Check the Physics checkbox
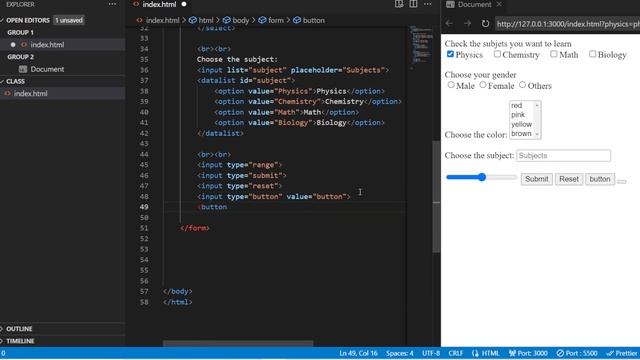 [x=450, y=54]
